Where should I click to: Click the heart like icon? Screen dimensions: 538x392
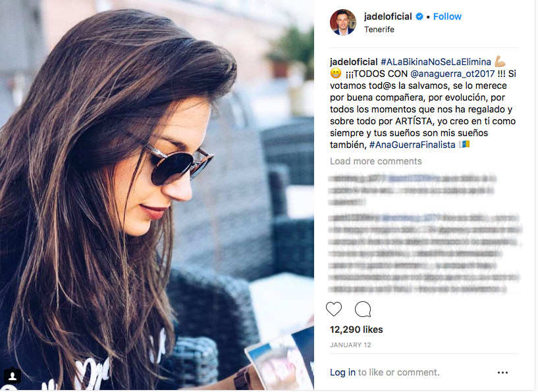334,309
